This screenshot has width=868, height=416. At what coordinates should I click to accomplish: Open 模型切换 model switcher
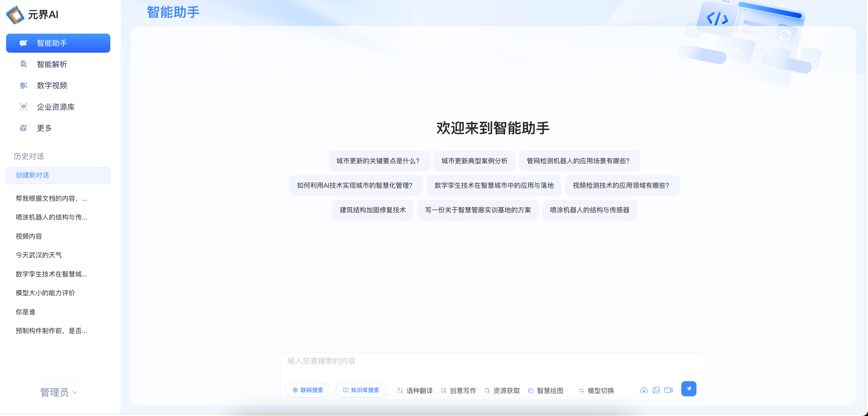[x=596, y=391]
